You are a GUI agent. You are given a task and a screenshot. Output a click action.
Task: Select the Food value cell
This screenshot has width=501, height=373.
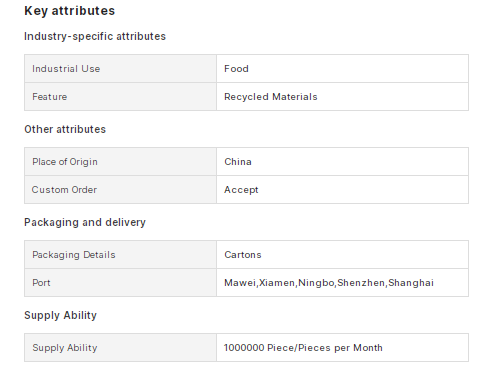pos(342,69)
